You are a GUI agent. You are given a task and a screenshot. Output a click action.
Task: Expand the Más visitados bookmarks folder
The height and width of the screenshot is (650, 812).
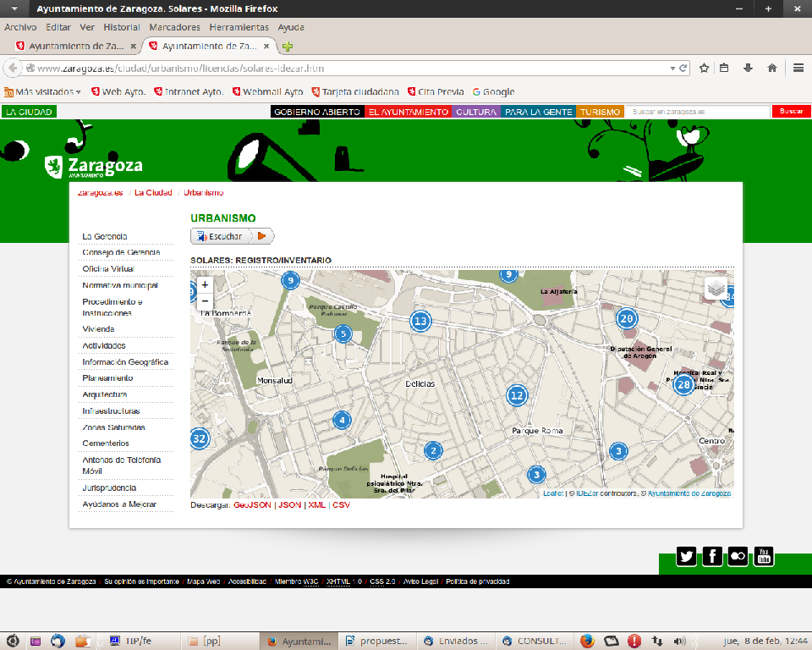[42, 92]
